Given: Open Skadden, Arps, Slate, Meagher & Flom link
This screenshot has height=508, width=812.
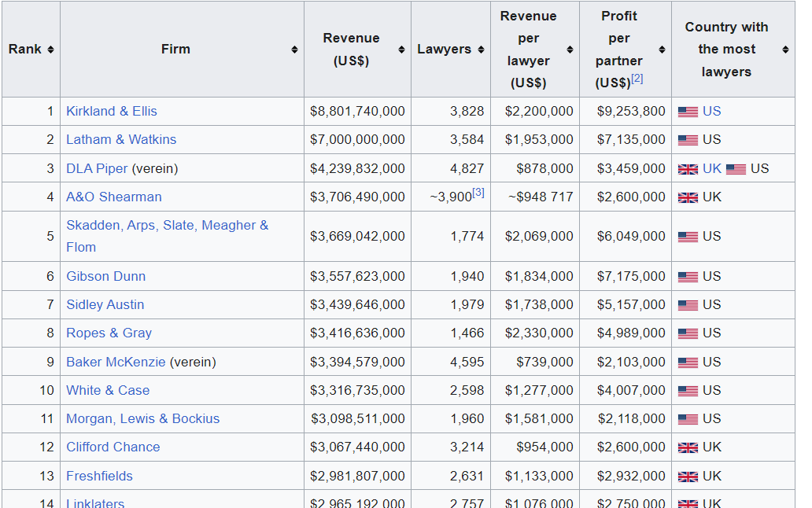Looking at the screenshot, I should tap(168, 236).
